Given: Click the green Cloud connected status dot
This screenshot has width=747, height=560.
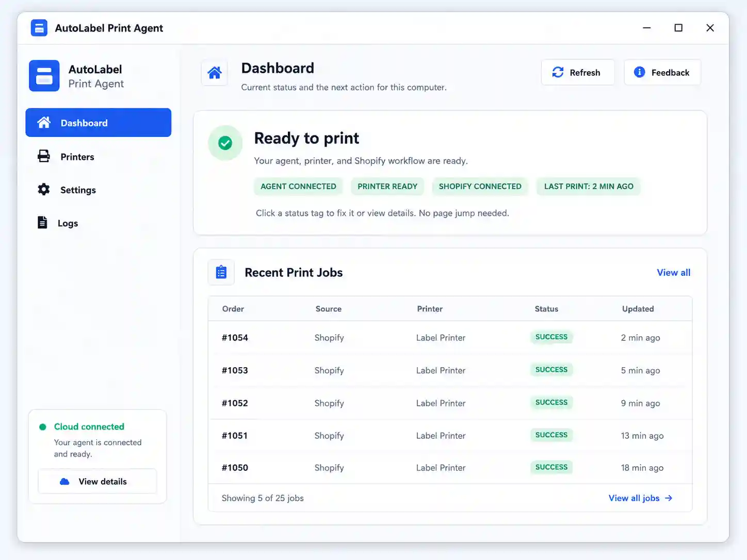Looking at the screenshot, I should pos(43,427).
